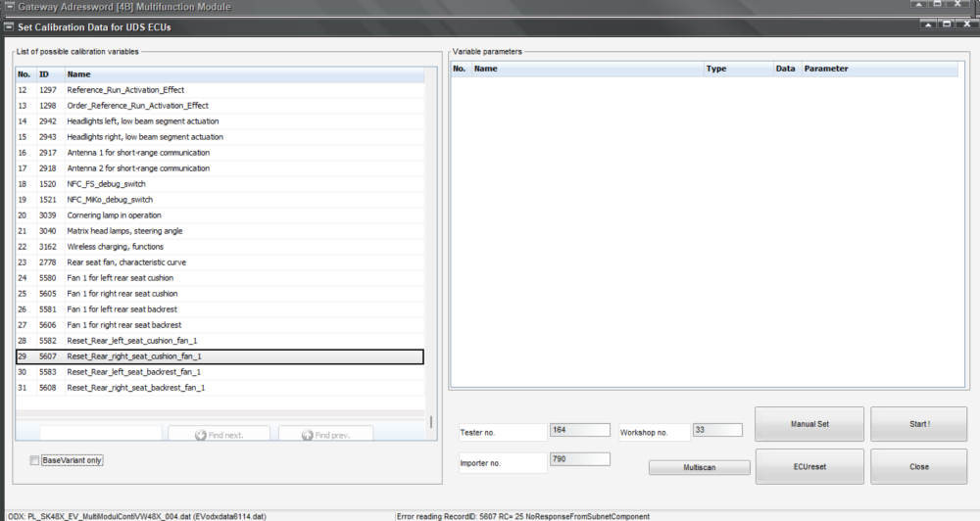This screenshot has height=521, width=980.
Task: Click the Data column header in Variable parameters
Action: pos(787,69)
